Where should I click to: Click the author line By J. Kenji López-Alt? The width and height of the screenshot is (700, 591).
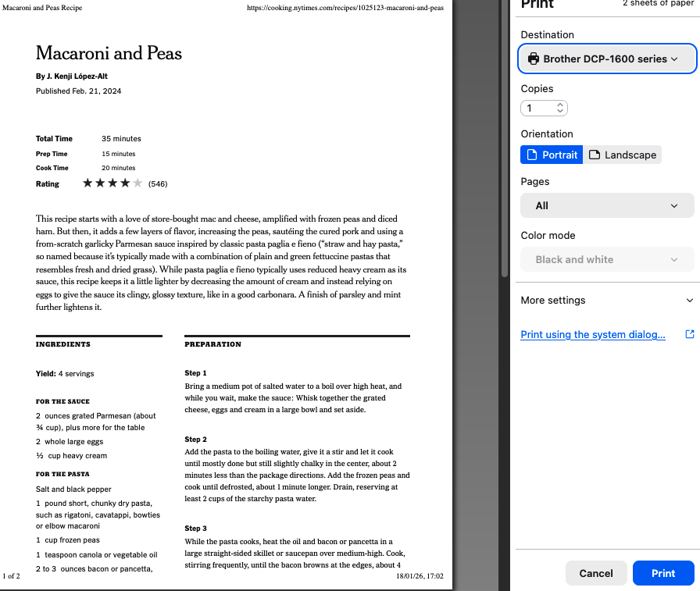pos(71,77)
